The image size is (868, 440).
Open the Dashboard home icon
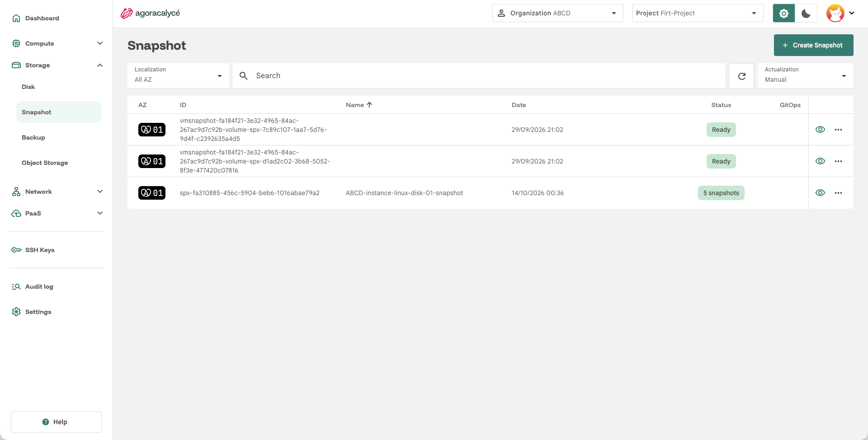[x=16, y=18]
